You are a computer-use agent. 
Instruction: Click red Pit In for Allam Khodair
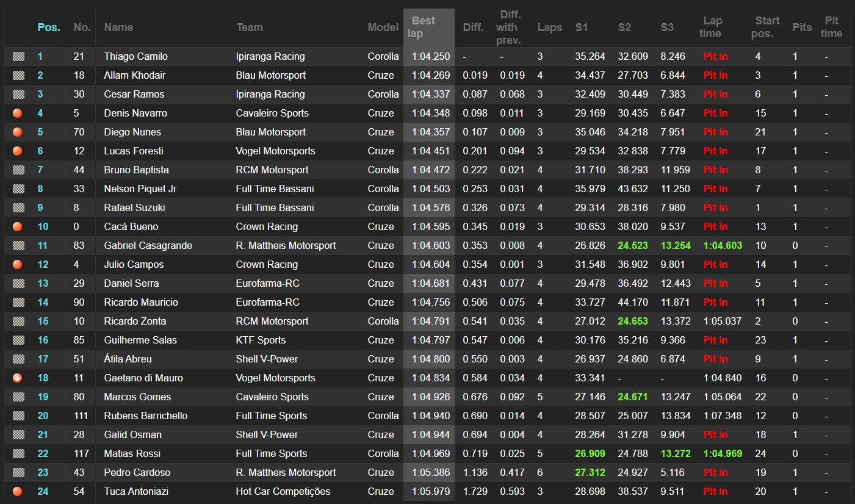click(715, 75)
